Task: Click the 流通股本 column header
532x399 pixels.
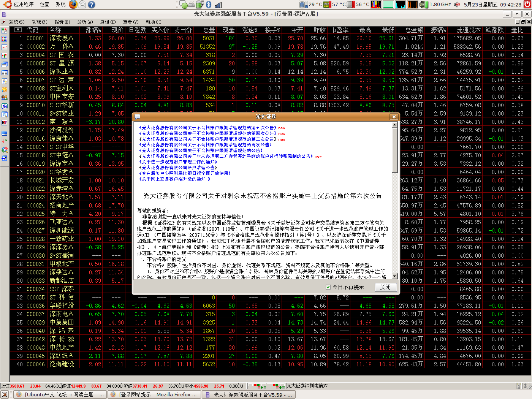Action: (x=468, y=30)
